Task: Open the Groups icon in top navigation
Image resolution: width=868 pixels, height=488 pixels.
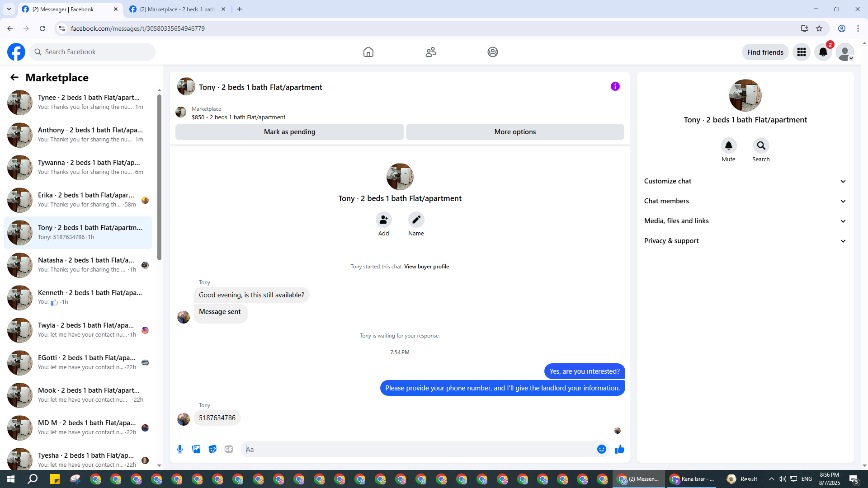Action: click(493, 52)
